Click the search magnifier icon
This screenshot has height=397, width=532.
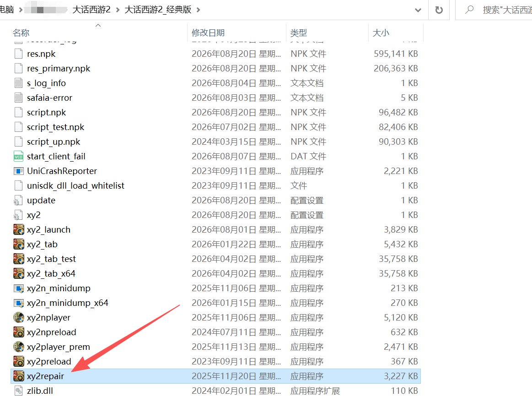tap(469, 10)
